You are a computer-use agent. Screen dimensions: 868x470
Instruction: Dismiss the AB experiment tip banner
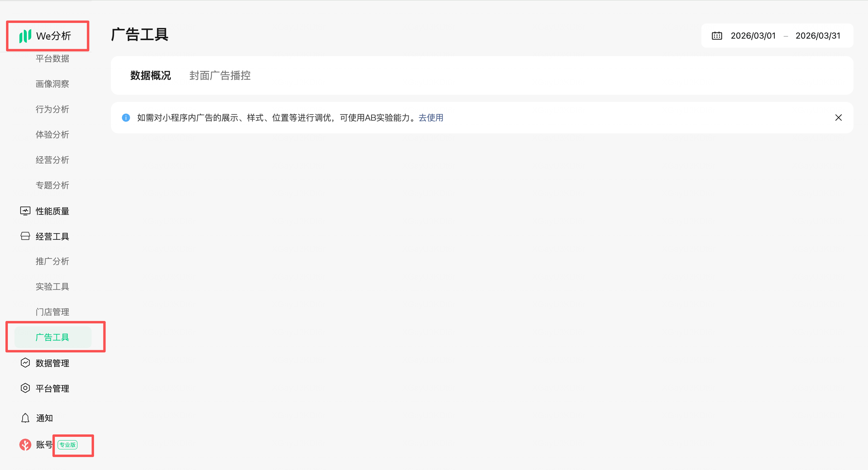point(838,118)
